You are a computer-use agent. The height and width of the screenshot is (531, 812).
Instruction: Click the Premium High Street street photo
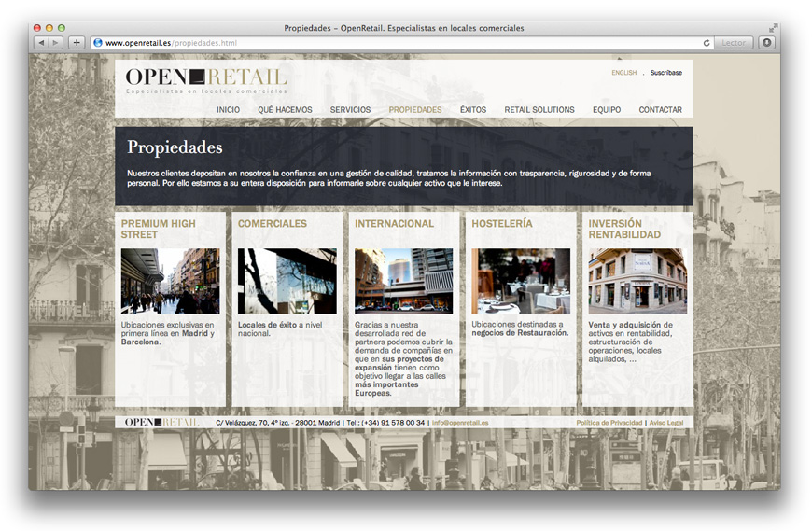click(x=171, y=281)
